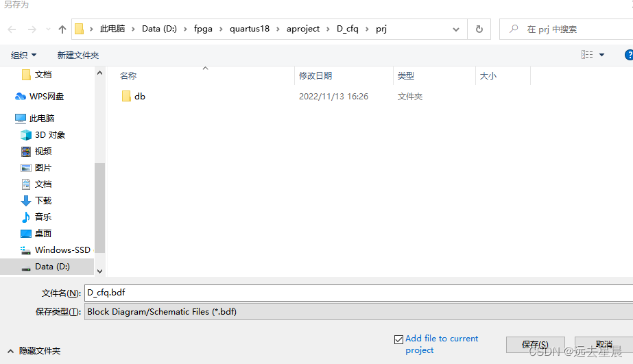Open 桌面 folder in sidebar
The height and width of the screenshot is (364, 633).
[x=43, y=233]
